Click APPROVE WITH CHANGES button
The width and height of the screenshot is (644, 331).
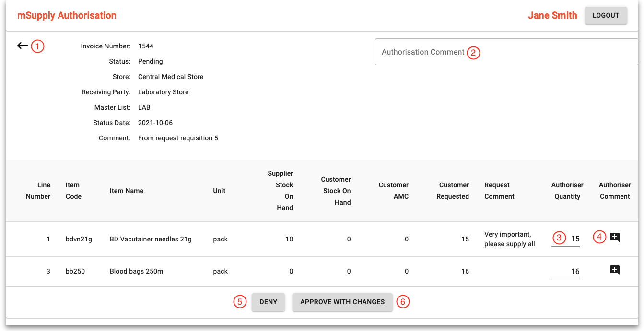[x=342, y=302]
